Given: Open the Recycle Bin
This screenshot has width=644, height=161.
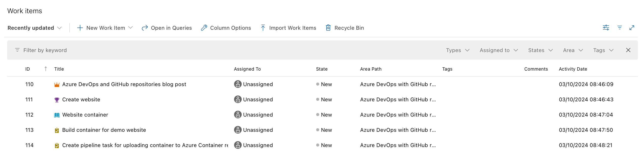Looking at the screenshot, I should tap(345, 28).
